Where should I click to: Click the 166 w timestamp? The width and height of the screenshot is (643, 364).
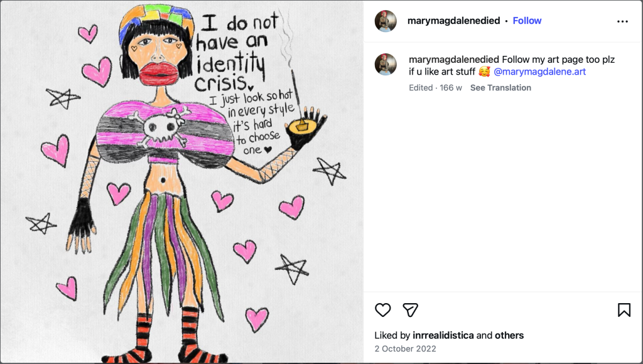(451, 88)
